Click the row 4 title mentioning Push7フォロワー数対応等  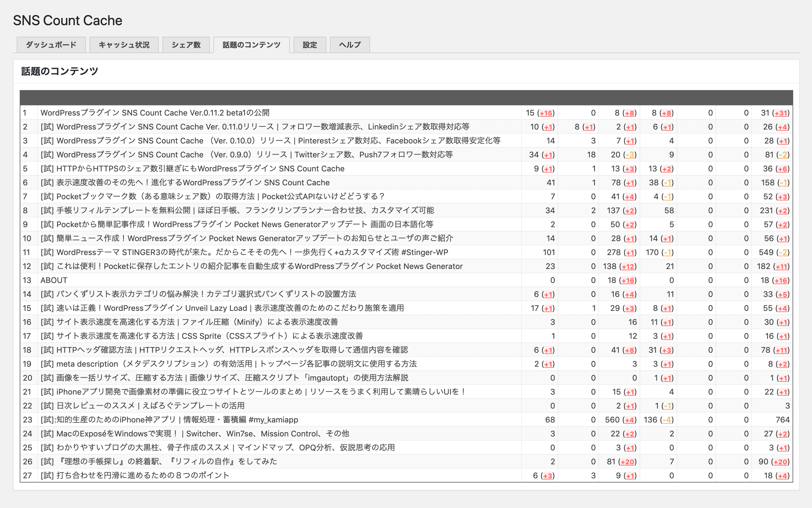click(x=246, y=155)
